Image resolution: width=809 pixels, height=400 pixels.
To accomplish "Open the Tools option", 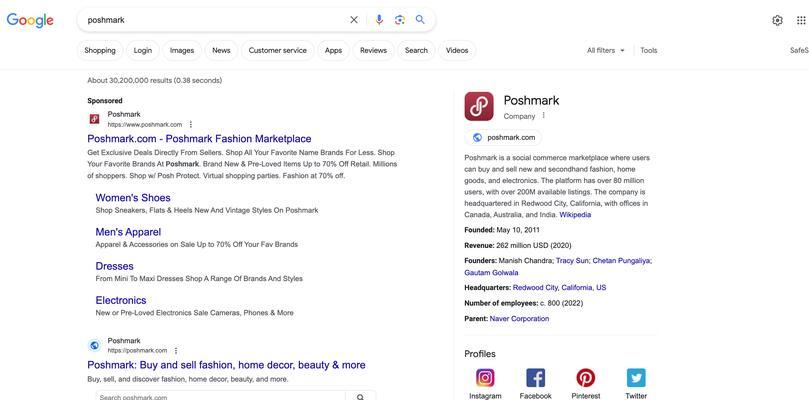I will 649,51.
